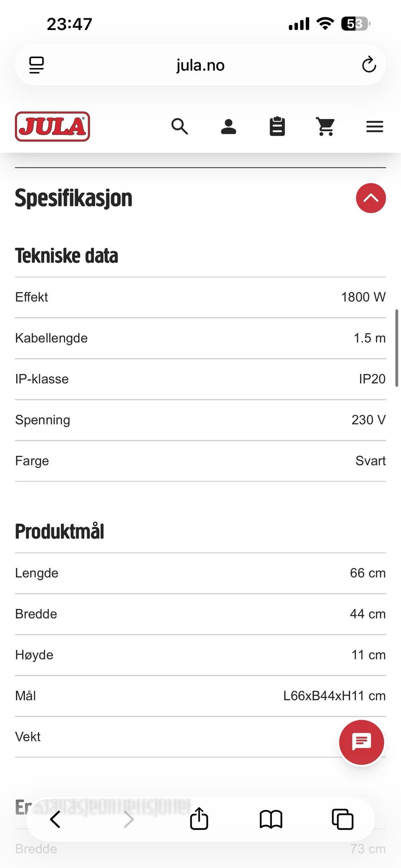Tap the battery indicator in status bar
This screenshot has width=401, height=868.
pos(355,24)
